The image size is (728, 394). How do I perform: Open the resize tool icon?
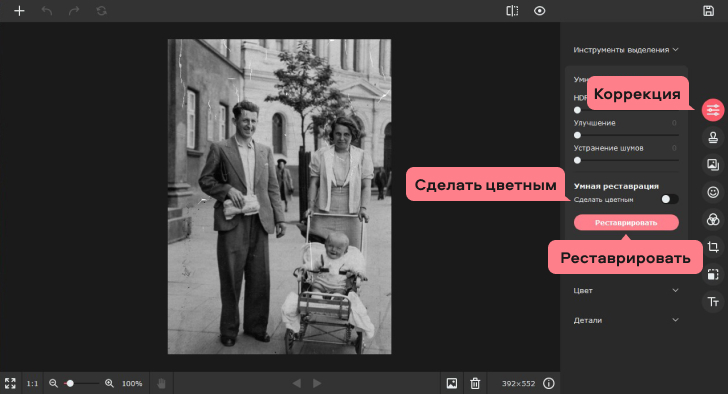point(713,274)
